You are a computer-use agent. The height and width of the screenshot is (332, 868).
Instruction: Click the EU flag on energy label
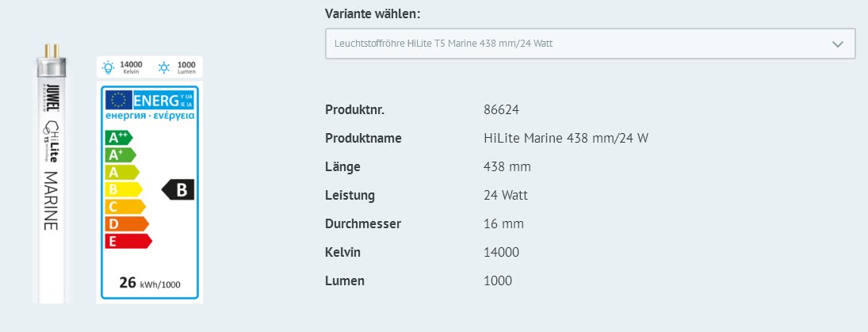pos(120,100)
